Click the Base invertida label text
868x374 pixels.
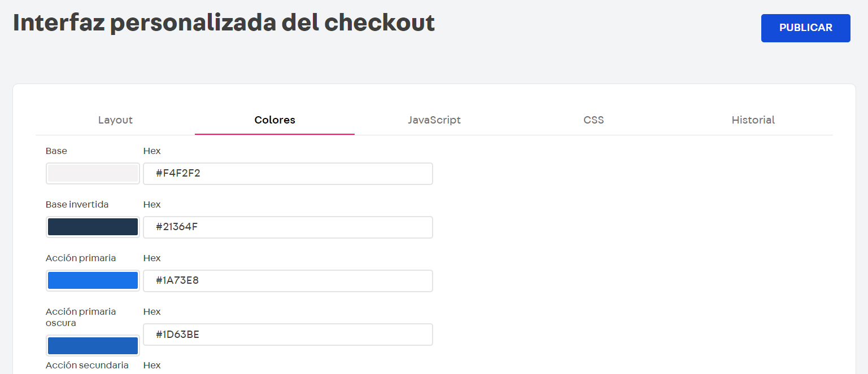[77, 204]
